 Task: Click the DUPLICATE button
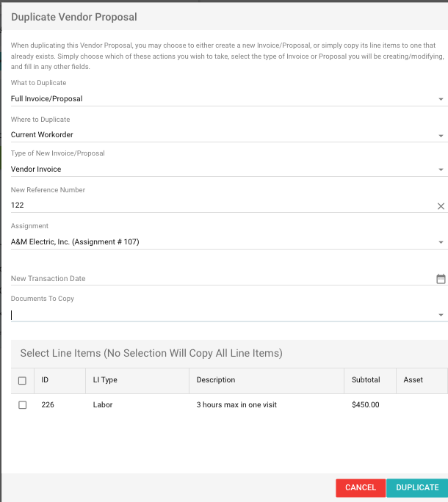coord(417,487)
